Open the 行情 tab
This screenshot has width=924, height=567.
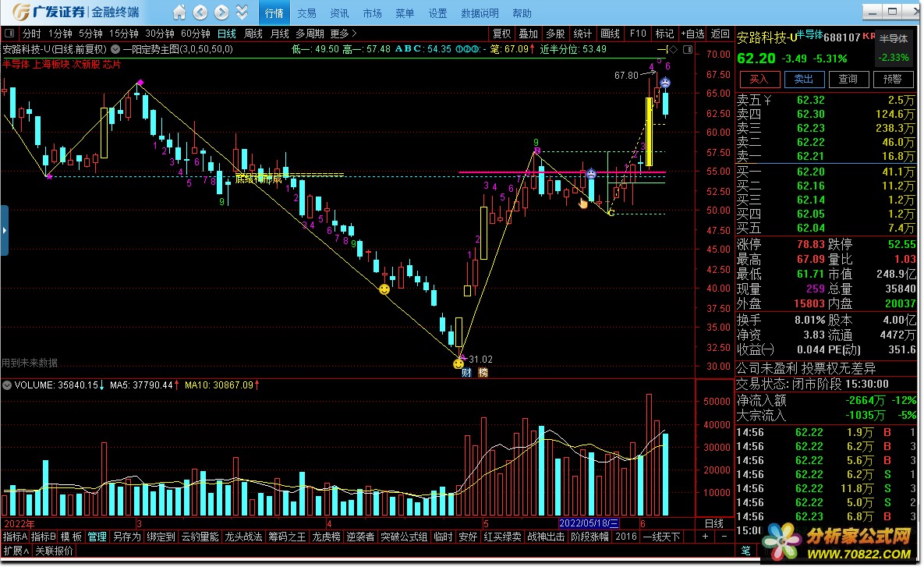pos(274,13)
